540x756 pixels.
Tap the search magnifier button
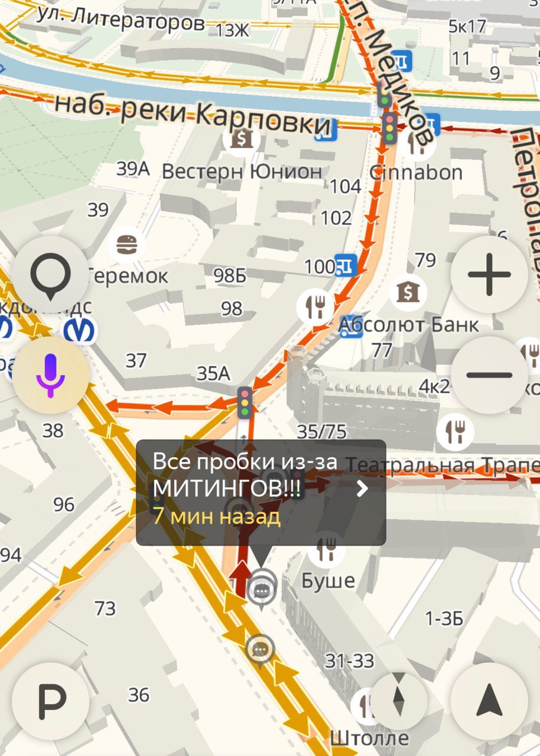click(50, 275)
